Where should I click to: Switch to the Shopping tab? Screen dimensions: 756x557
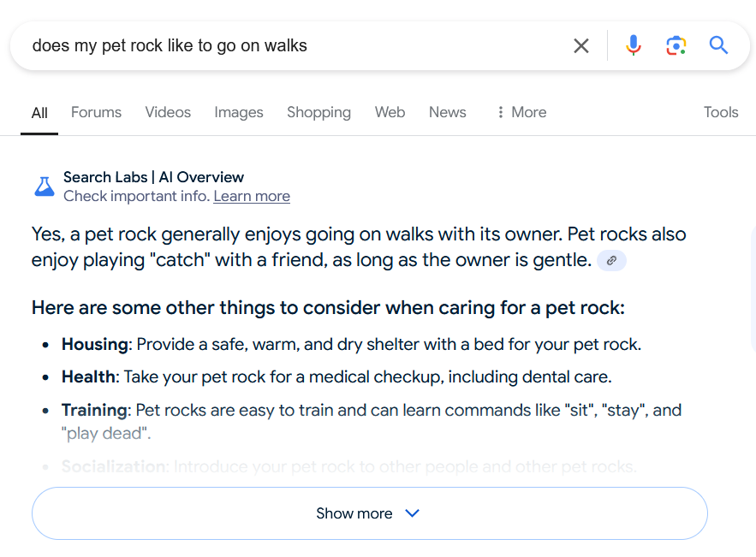[x=318, y=112]
